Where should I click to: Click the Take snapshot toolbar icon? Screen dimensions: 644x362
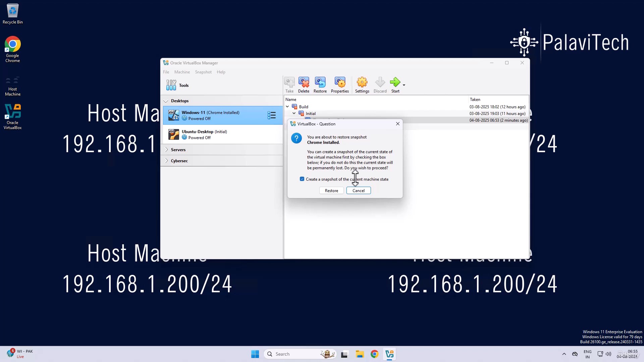click(x=289, y=85)
